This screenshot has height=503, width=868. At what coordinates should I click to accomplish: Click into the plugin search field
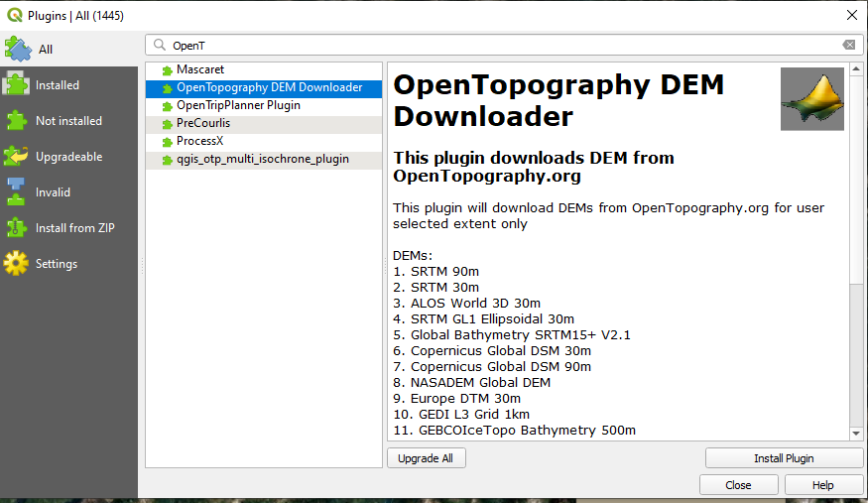click(496, 45)
